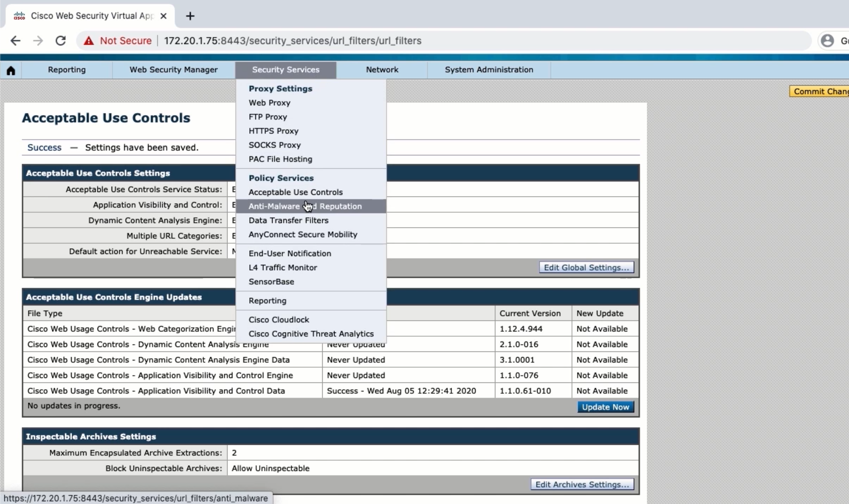This screenshot has width=849, height=504.
Task: Click the Allow Uninspectable value
Action: pyautogui.click(x=270, y=468)
